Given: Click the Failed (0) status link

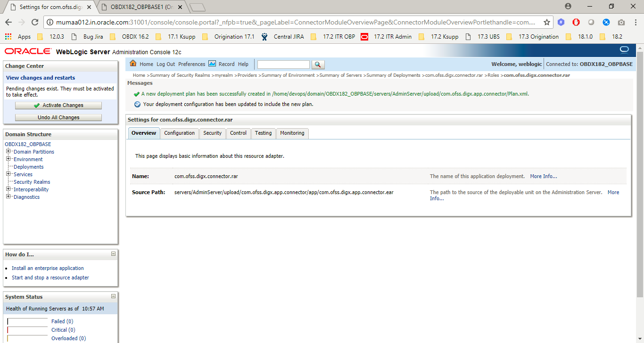Looking at the screenshot, I should click(62, 321).
